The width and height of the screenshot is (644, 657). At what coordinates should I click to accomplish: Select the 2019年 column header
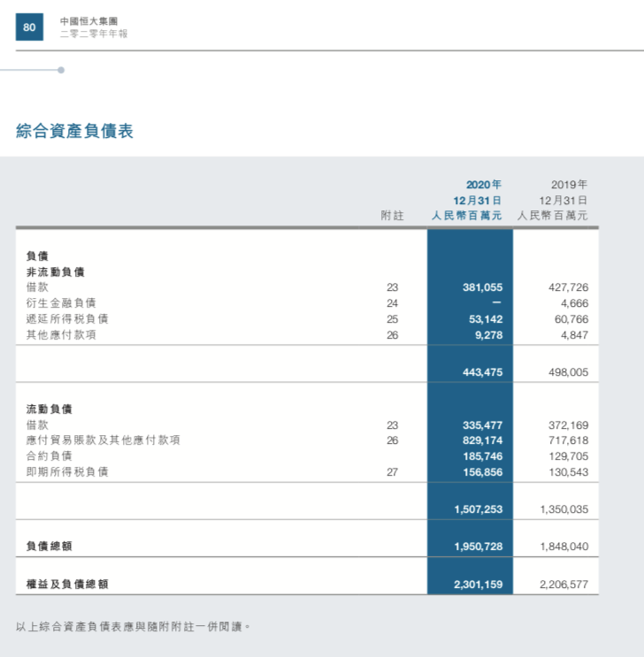click(569, 185)
